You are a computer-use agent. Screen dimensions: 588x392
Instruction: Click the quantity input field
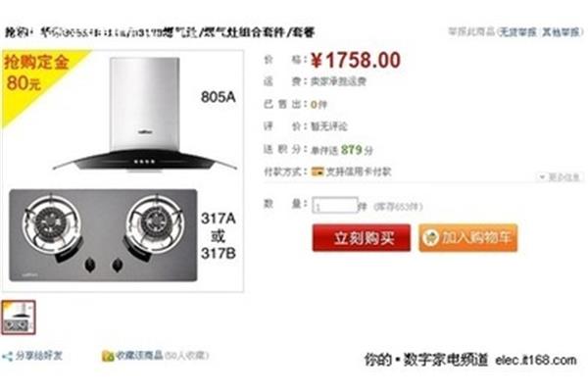pos(334,206)
